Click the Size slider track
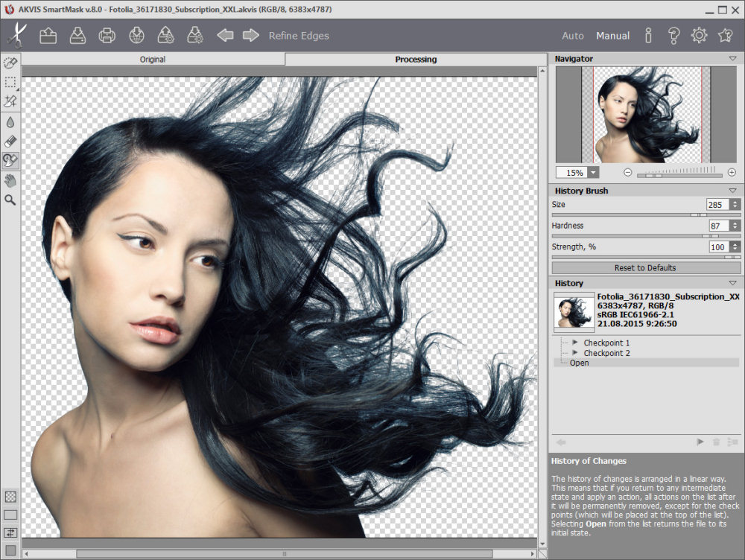 646,214
